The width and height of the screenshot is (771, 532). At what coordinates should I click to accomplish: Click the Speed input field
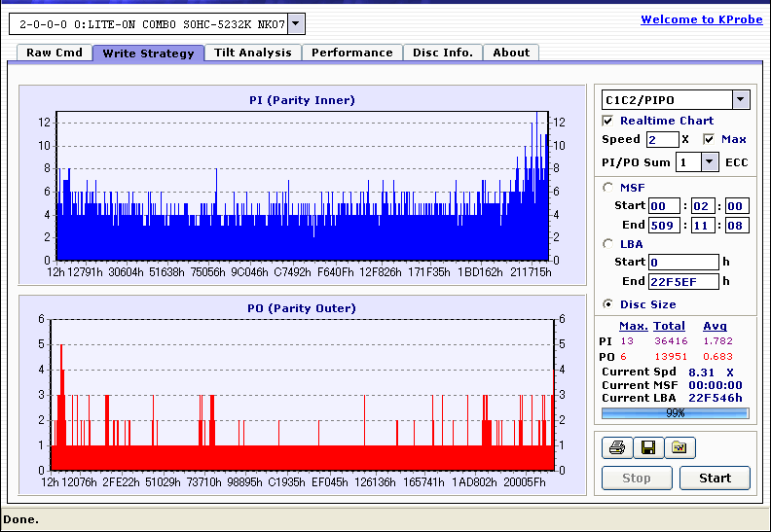point(662,140)
